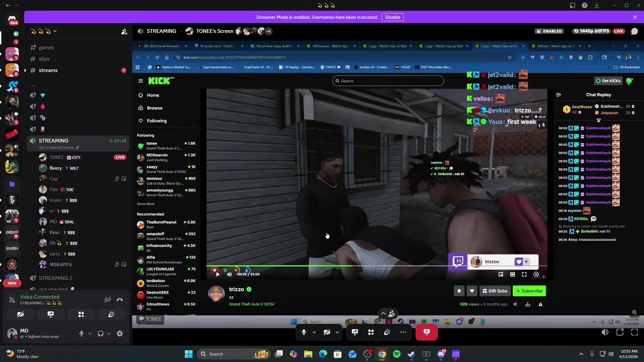The image size is (644, 362).
Task: Open the chat bubble icon in stream header
Action: (634, 31)
